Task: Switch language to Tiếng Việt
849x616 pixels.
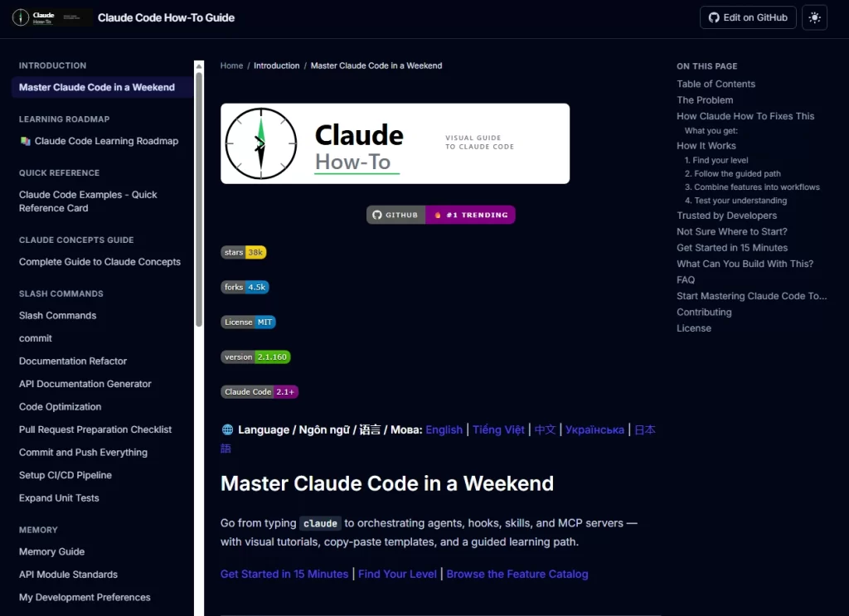Action: tap(498, 429)
